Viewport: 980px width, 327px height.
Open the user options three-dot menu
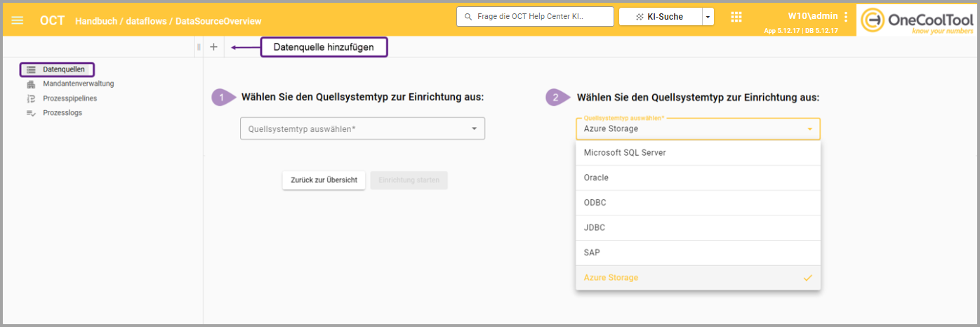[846, 17]
